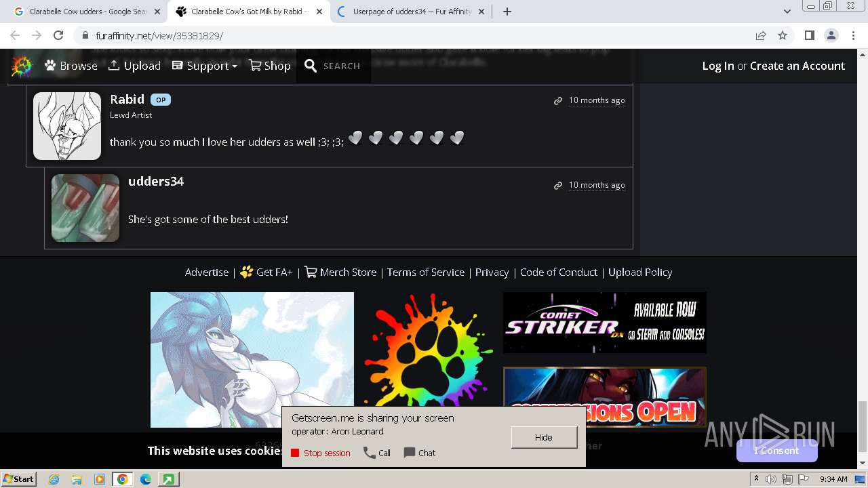Close the Userpage of udders34 tab
This screenshot has width=868, height=488.
coord(482,12)
